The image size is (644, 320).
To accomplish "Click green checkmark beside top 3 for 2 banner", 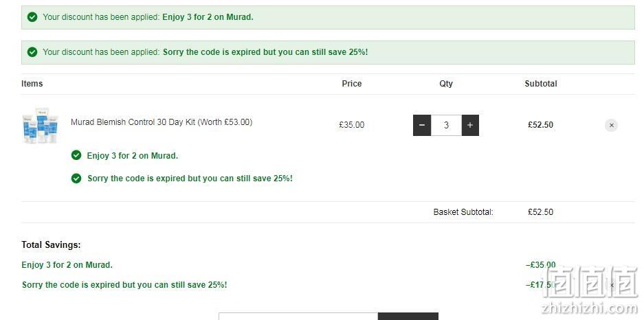I will tap(32, 17).
